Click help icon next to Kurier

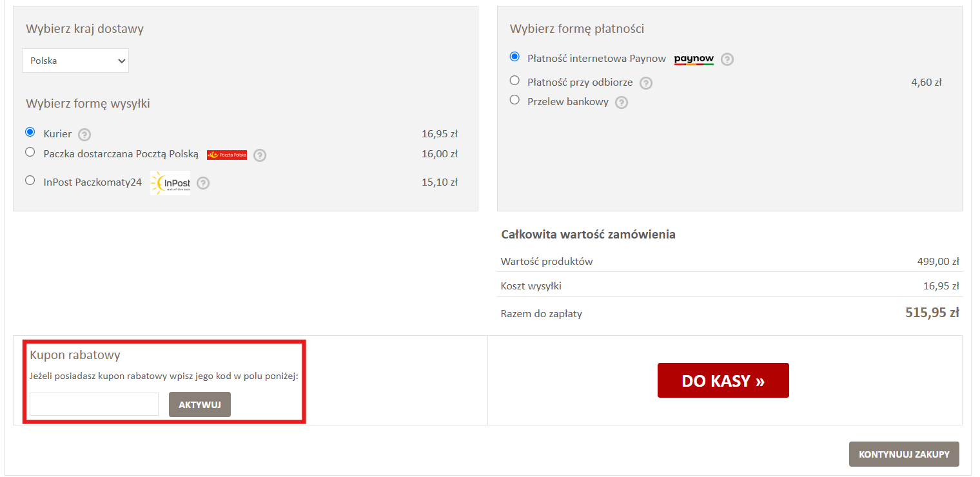(x=84, y=135)
